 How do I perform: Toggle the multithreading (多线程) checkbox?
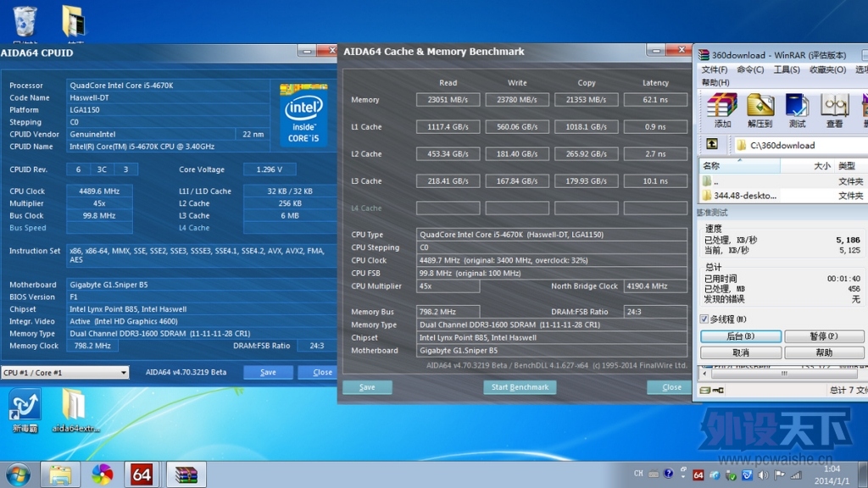click(x=704, y=319)
